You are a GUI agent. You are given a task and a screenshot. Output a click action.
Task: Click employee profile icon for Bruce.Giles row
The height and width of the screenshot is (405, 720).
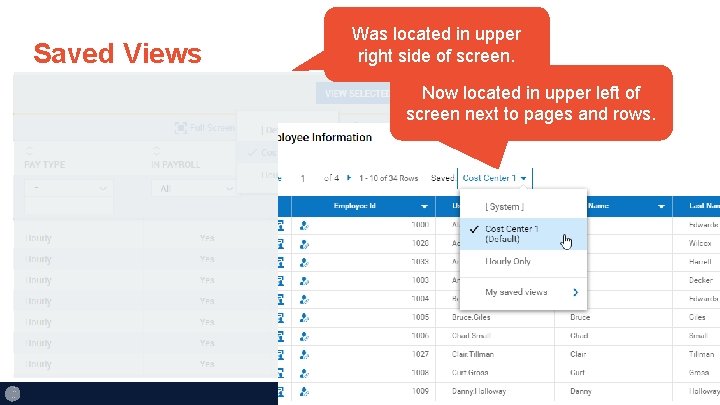(304, 318)
